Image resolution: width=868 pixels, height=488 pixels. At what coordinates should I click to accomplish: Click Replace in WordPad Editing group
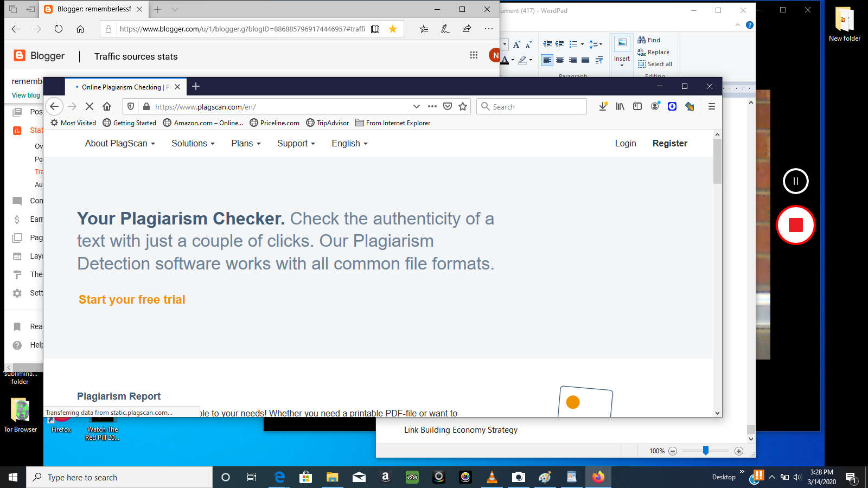coord(653,52)
